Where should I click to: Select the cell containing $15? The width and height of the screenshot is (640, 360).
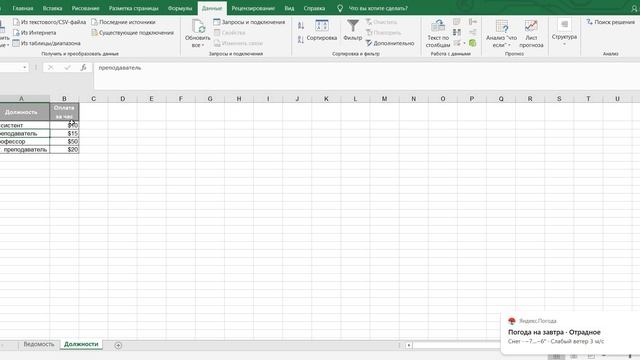click(64, 133)
